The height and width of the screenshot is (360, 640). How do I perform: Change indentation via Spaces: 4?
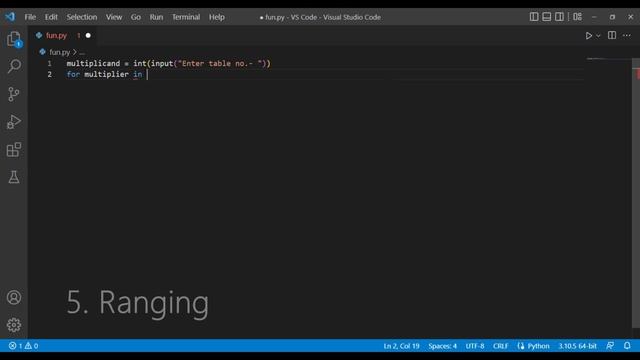point(442,346)
